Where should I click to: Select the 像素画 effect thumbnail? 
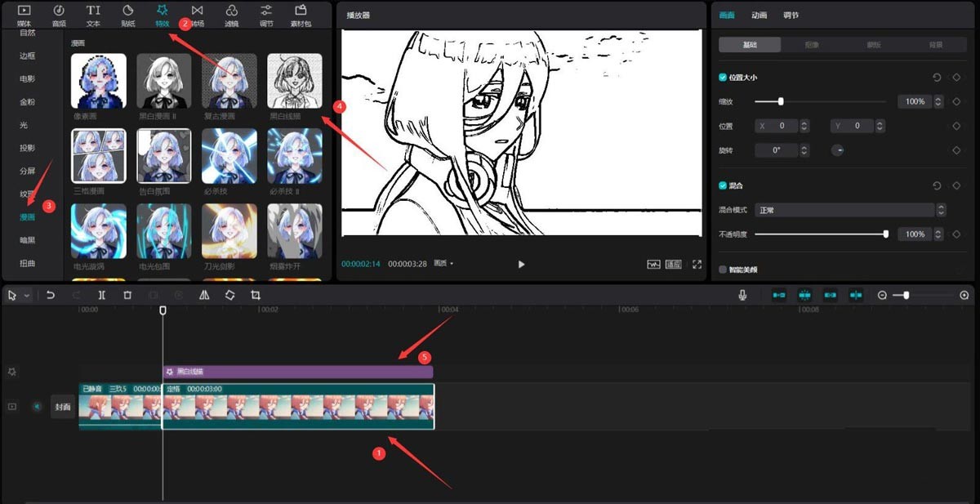point(99,81)
